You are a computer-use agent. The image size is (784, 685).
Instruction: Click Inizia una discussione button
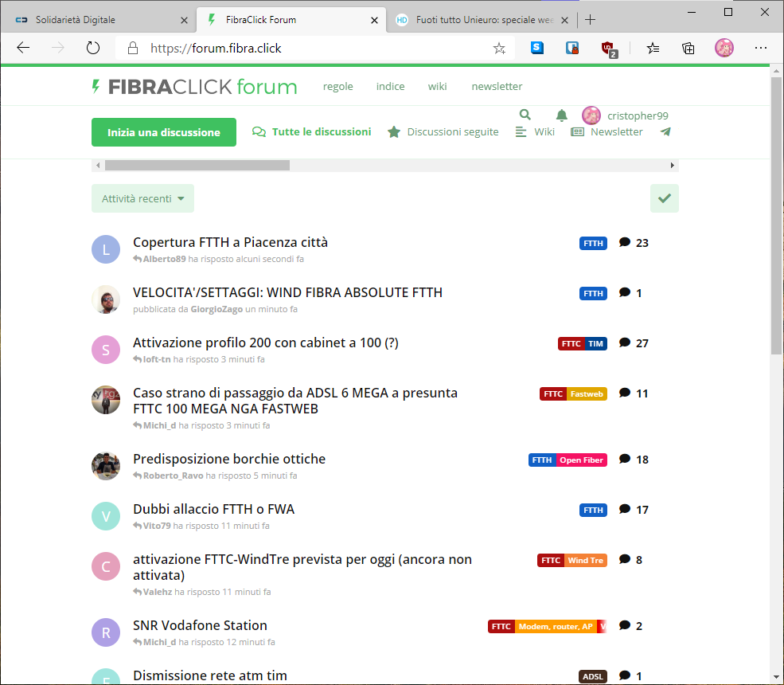(x=164, y=132)
